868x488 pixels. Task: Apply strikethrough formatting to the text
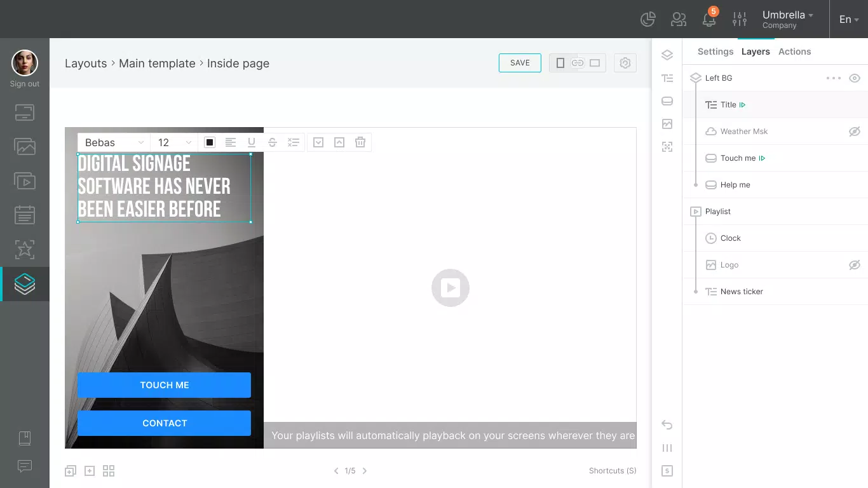click(x=273, y=142)
